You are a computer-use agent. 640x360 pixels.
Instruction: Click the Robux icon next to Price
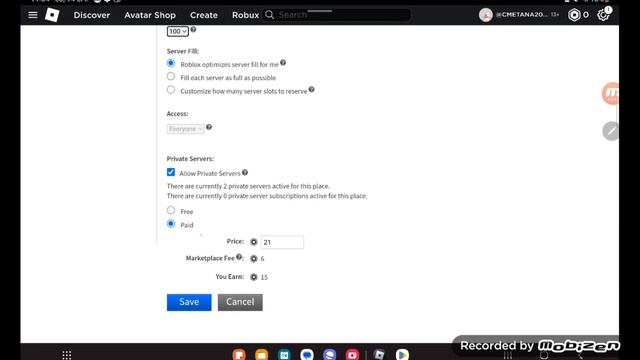[x=254, y=242]
